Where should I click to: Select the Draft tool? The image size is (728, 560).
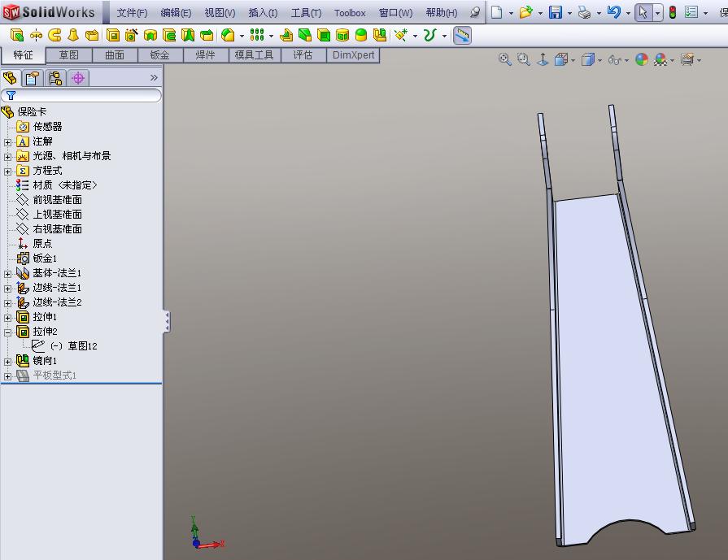[305, 35]
